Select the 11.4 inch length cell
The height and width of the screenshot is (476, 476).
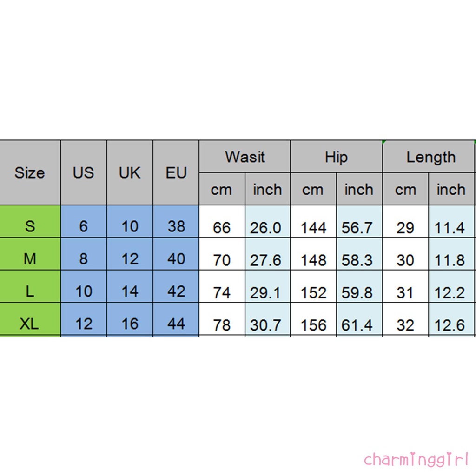[450, 227]
